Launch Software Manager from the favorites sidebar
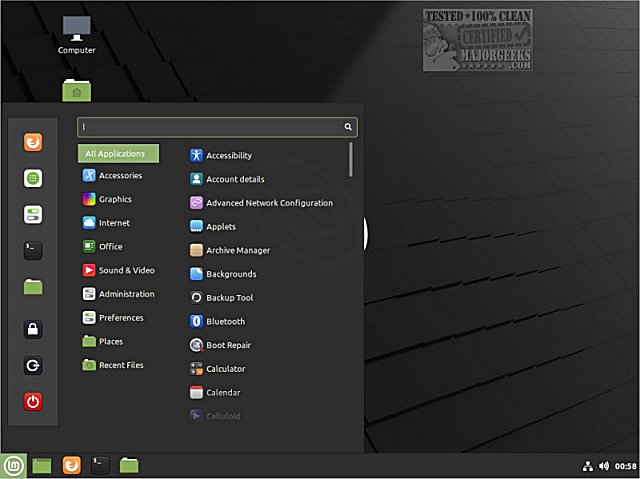 33,178
